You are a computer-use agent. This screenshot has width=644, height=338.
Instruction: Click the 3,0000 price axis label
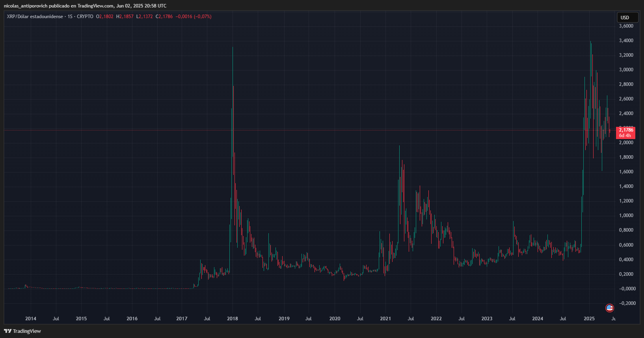click(626, 70)
